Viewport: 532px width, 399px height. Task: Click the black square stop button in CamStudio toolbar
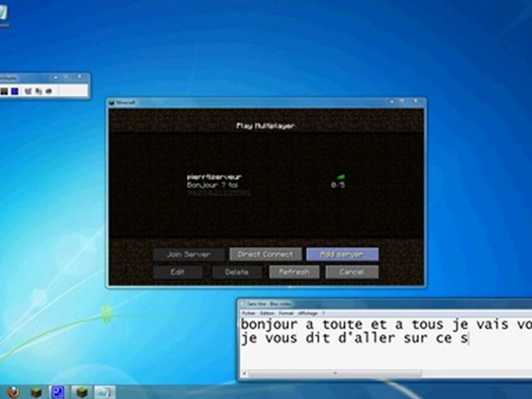click(4, 91)
